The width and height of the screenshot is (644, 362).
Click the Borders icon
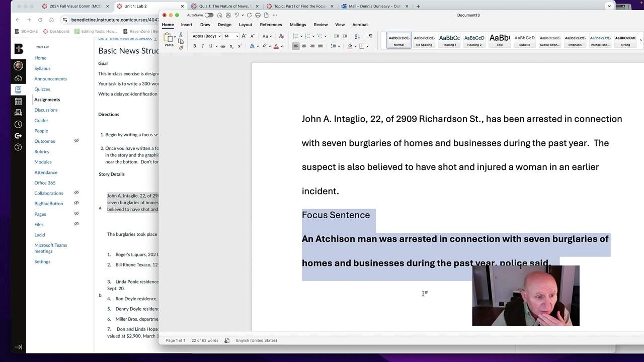[362, 46]
